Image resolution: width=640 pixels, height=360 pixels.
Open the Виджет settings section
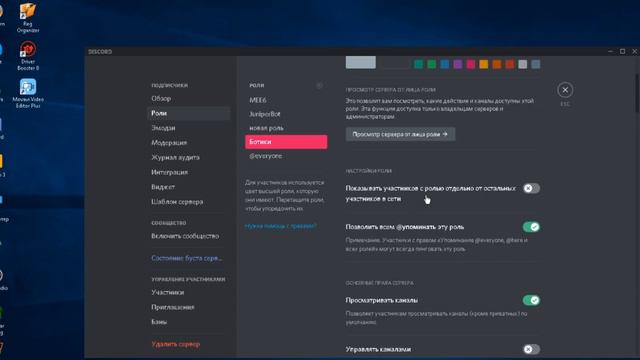tap(188, 187)
